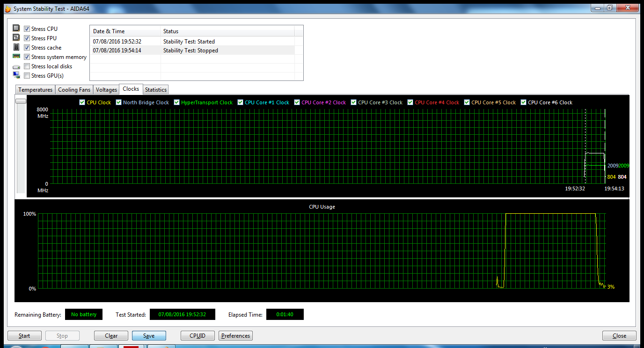Enable the Stress local disks checkbox
This screenshot has height=348, width=644.
click(27, 66)
